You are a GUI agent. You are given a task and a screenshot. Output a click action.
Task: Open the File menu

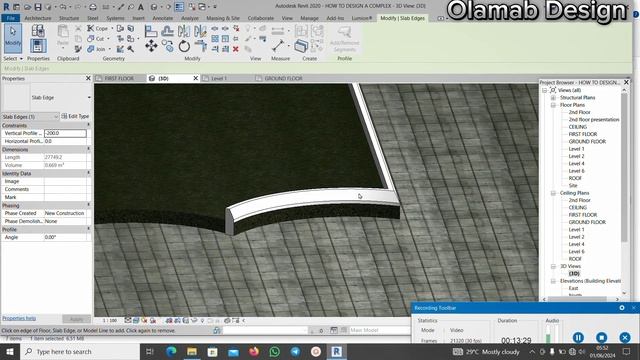(x=11, y=18)
